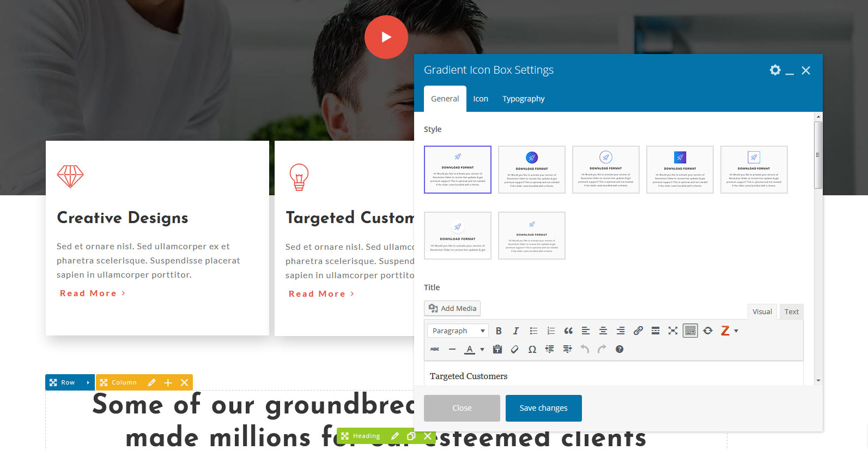Toggle italic formatting in the editor
This screenshot has width=868, height=450.
516,331
